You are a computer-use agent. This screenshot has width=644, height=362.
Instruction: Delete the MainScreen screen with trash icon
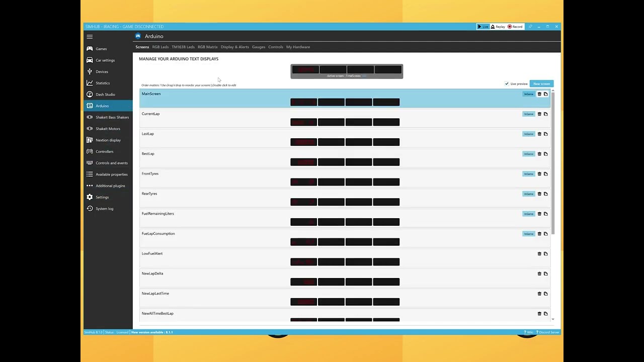(x=539, y=94)
